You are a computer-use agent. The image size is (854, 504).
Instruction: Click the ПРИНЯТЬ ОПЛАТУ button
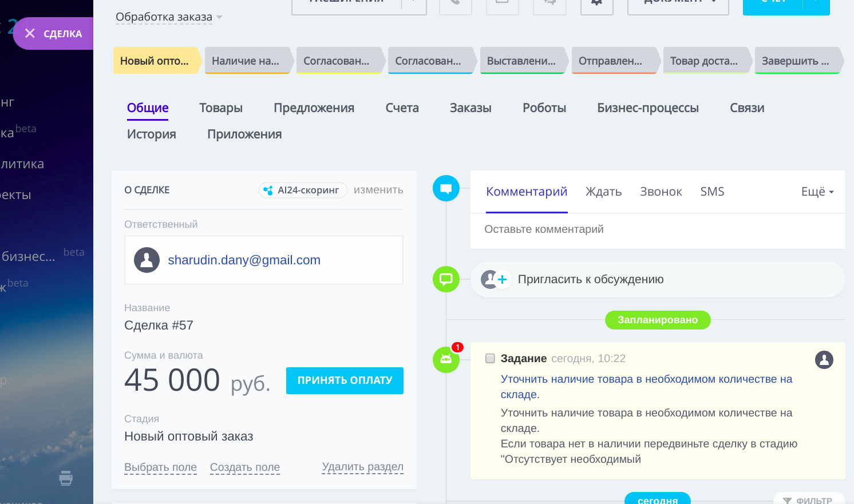coord(345,380)
